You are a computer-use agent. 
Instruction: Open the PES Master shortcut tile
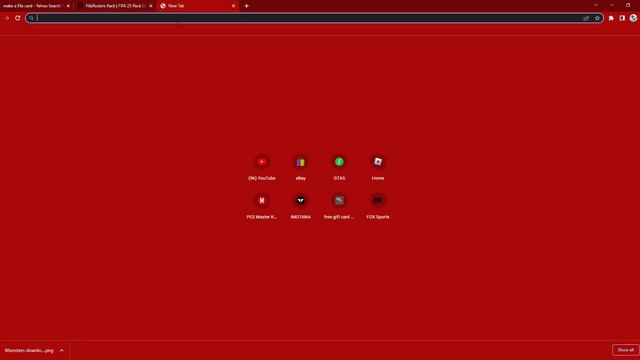pyautogui.click(x=262, y=200)
